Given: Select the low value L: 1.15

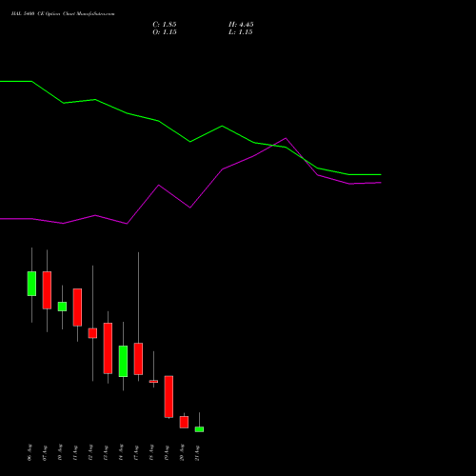Looking at the screenshot, I should point(241,32).
